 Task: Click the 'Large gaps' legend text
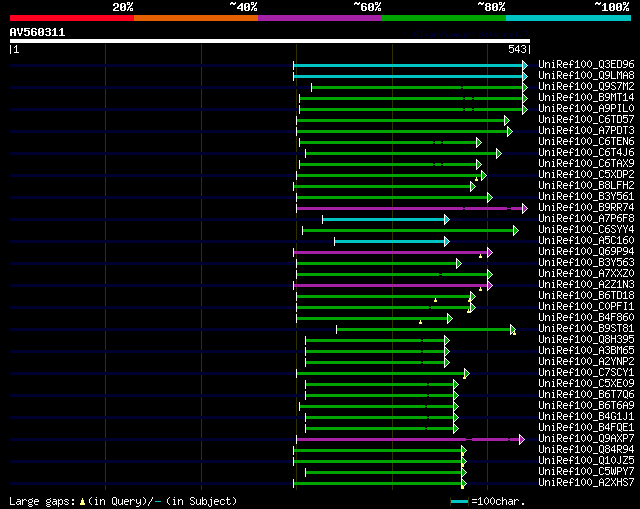pos(42,501)
